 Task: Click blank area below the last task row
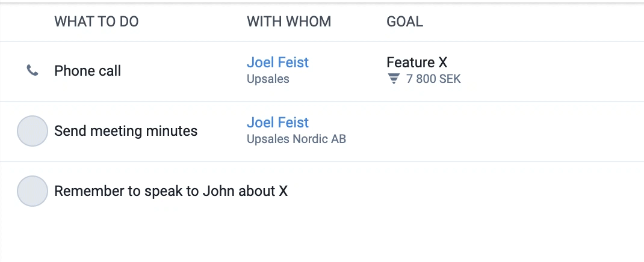pyautogui.click(x=322, y=242)
